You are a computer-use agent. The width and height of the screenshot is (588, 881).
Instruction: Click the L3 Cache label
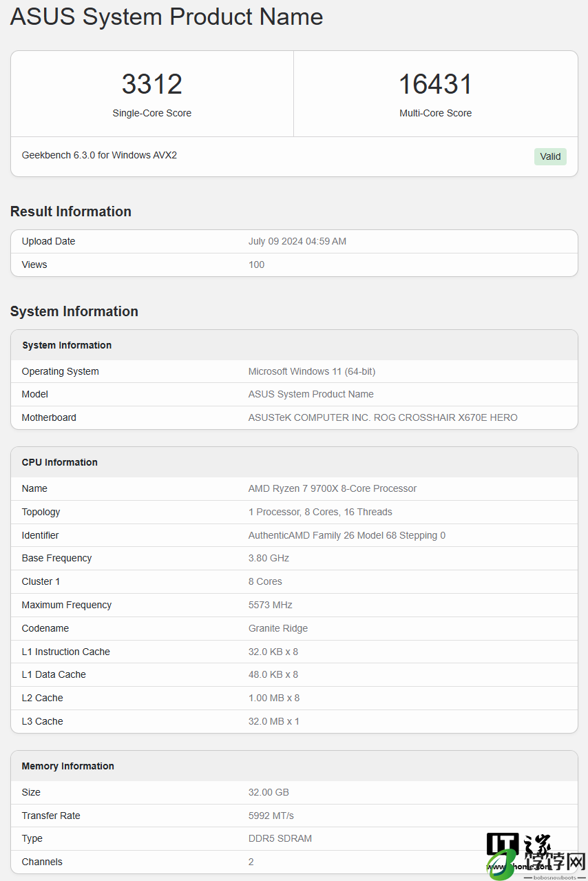43,721
